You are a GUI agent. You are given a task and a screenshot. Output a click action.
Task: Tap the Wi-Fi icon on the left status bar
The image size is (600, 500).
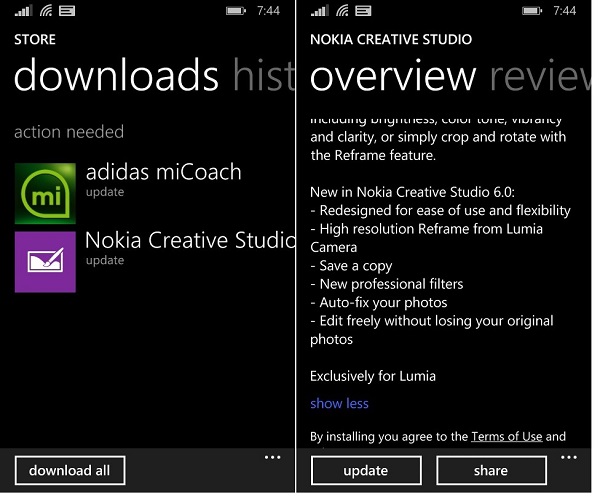click(x=46, y=11)
